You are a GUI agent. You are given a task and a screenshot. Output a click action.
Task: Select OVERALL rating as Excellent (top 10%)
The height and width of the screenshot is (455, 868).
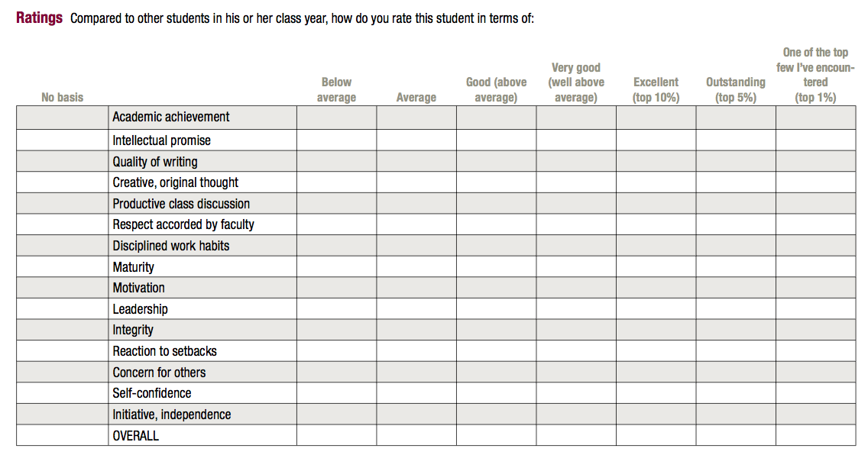656,434
